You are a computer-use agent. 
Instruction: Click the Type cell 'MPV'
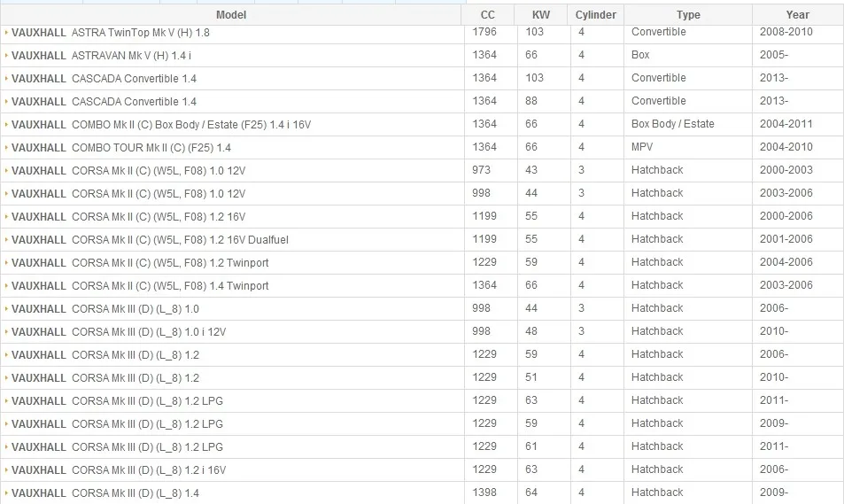tap(642, 147)
